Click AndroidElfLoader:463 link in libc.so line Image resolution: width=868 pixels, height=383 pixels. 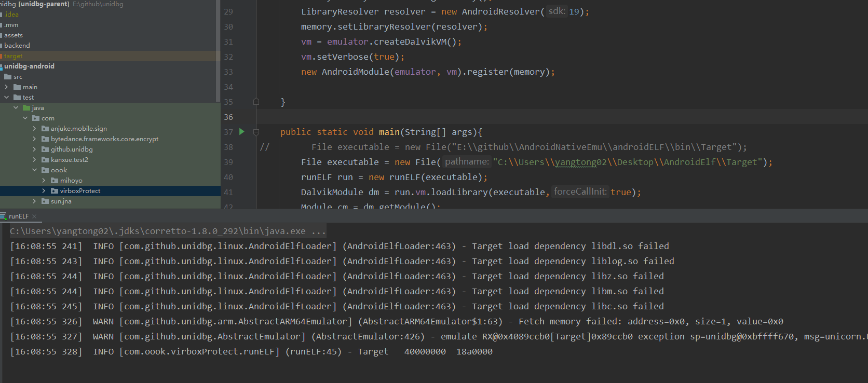pos(399,307)
